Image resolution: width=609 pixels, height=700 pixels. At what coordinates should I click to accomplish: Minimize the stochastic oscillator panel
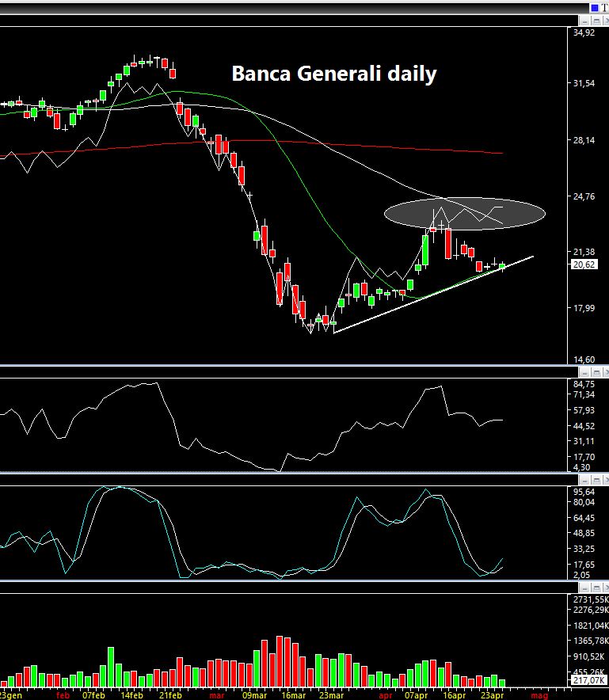(x=584, y=481)
